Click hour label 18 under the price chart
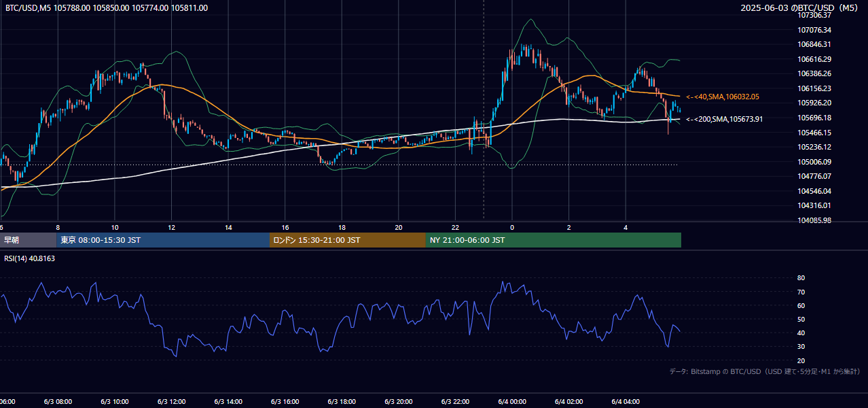The image size is (868, 408). 342,227
